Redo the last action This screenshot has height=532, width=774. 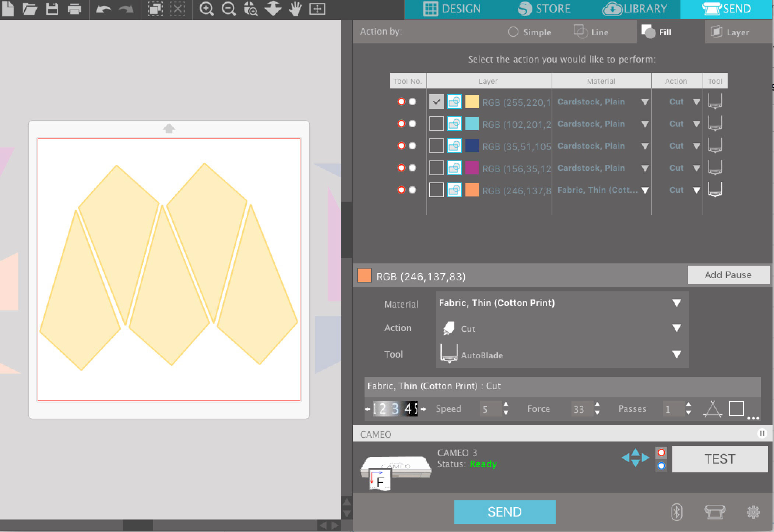126,9
